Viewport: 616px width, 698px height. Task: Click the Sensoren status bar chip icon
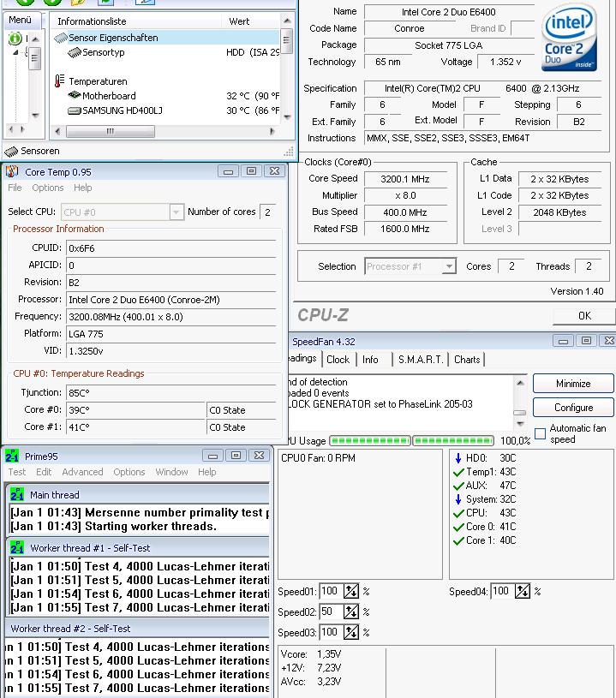tap(11, 152)
